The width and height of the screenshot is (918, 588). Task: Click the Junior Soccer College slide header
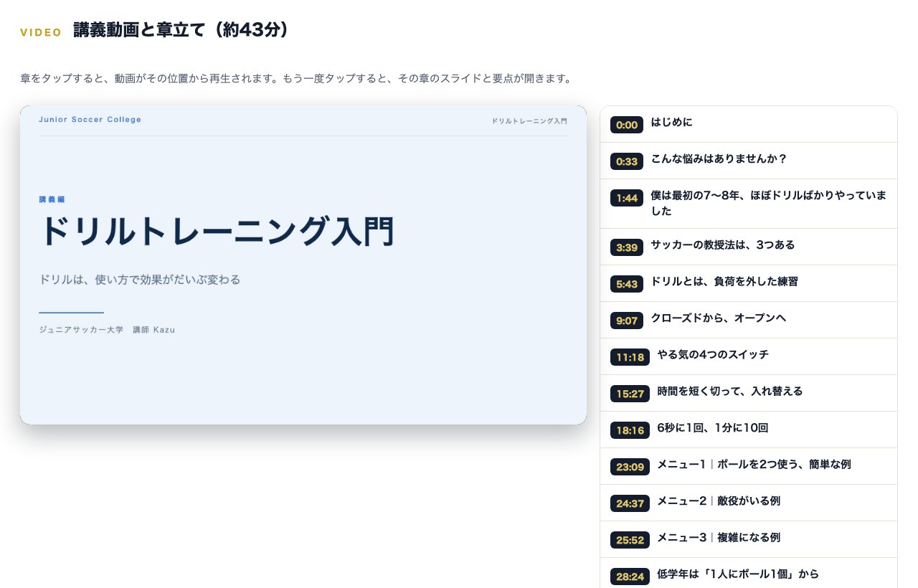pos(90,120)
